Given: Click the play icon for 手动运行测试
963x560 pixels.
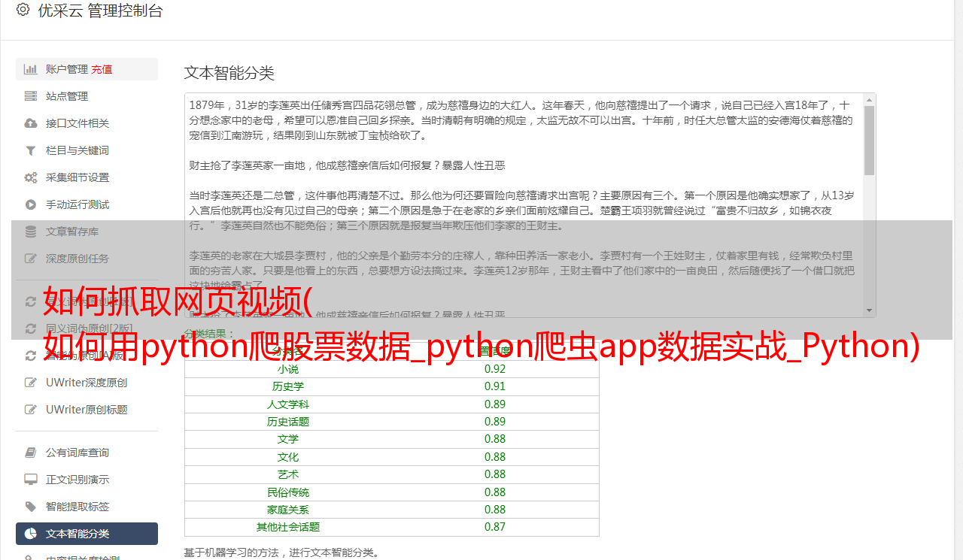Looking at the screenshot, I should click(31, 204).
